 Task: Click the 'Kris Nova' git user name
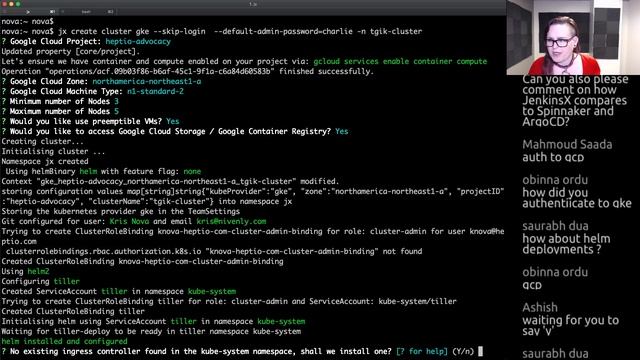point(129,222)
